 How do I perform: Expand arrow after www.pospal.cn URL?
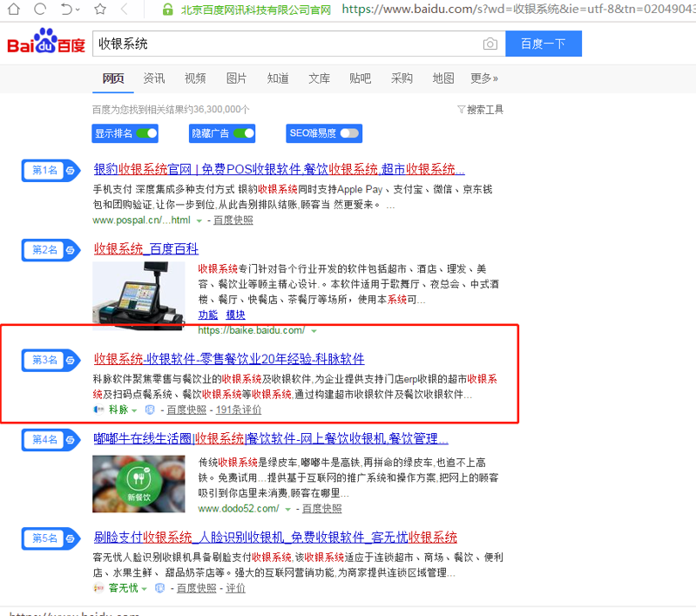click(199, 220)
